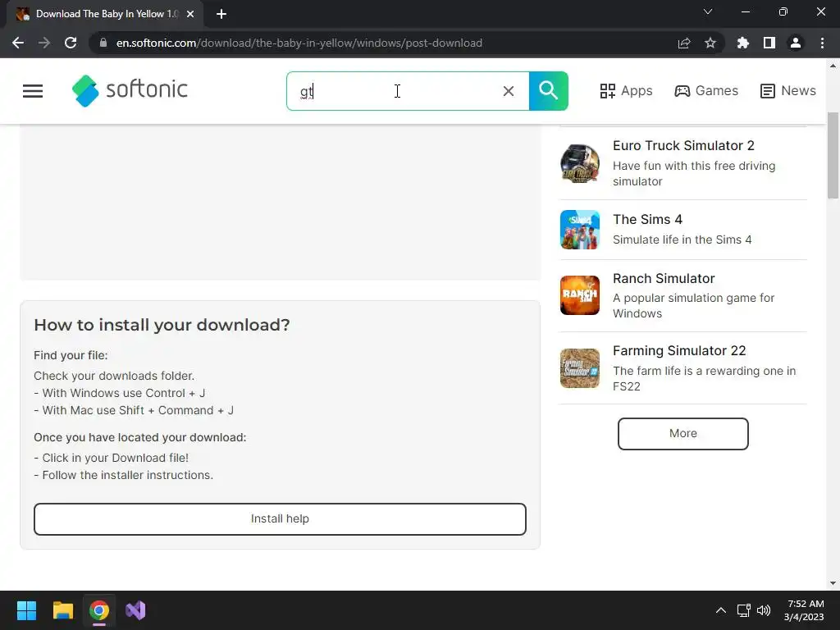Viewport: 840px width, 630px height.
Task: Click the scrollbar up arrow
Action: pos(833,66)
